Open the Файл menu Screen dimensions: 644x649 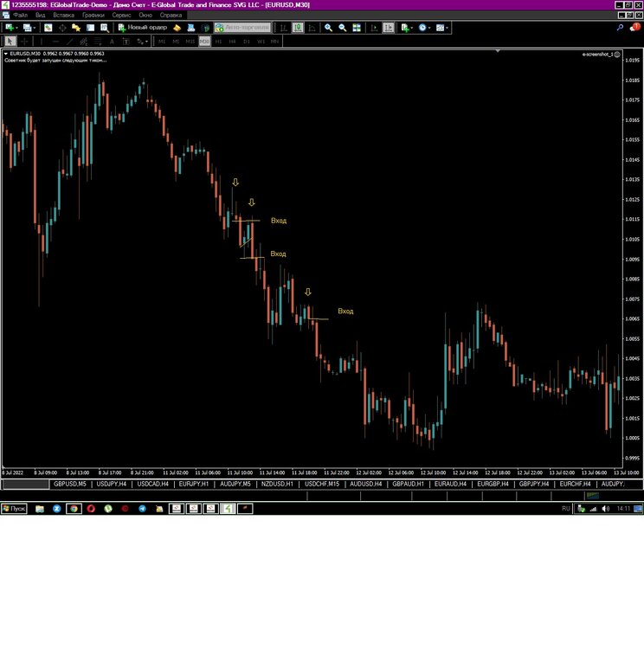point(20,15)
